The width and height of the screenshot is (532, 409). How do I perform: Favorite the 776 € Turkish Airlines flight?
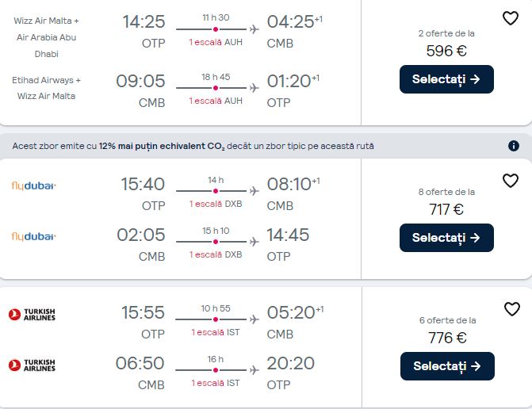tap(511, 309)
